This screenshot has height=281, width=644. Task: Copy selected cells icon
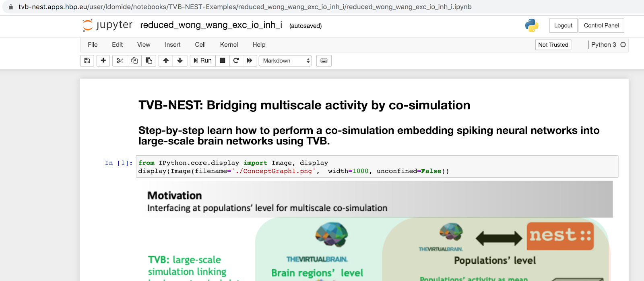click(x=134, y=60)
